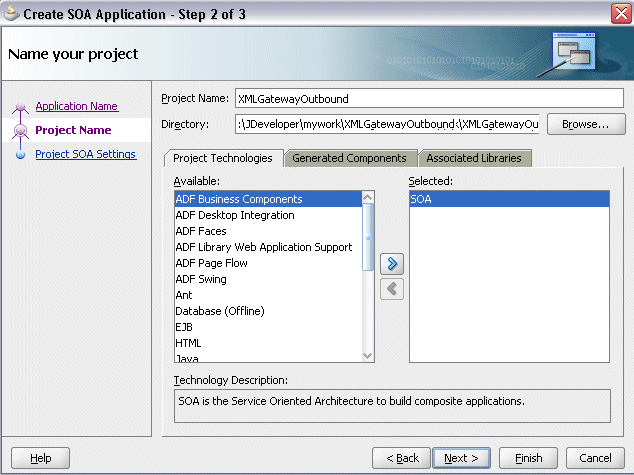
Task: Switch to Associated Libraries tab
Action: [474, 158]
